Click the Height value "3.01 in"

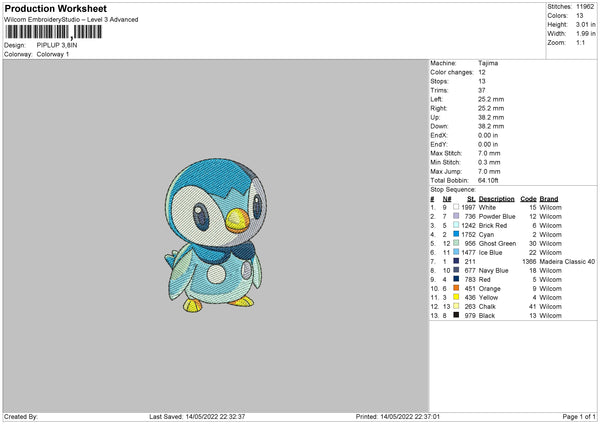[x=585, y=24]
